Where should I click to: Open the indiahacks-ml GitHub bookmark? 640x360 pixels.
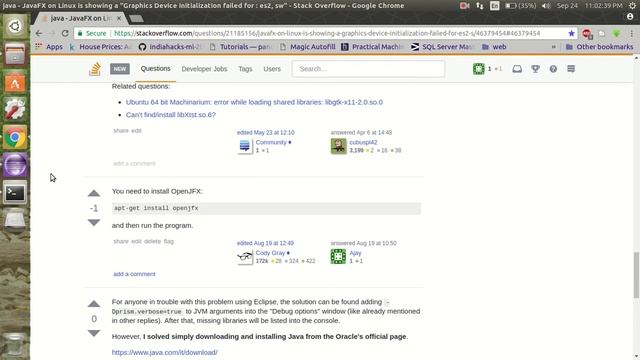170,47
